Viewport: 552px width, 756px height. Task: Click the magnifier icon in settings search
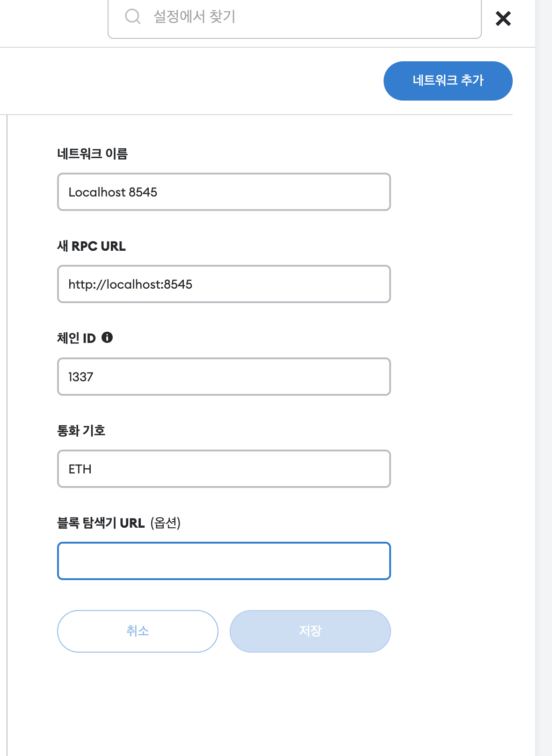point(133,17)
